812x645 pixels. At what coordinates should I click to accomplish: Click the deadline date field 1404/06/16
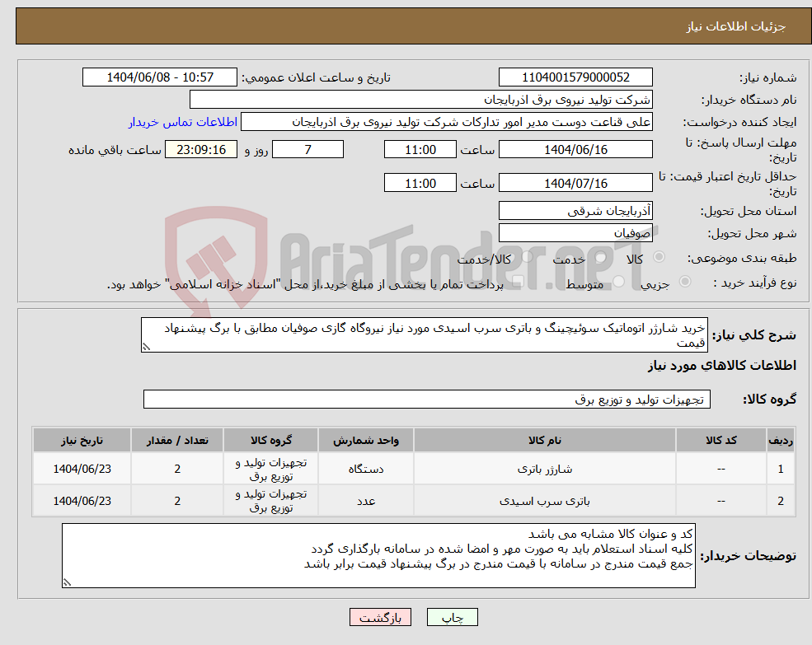tap(575, 149)
